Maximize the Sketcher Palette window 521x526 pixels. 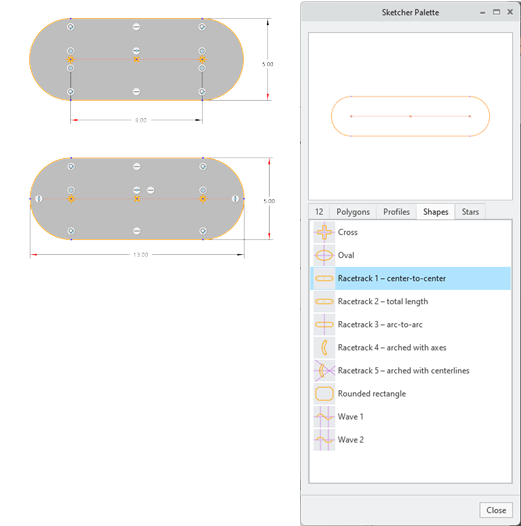point(497,12)
